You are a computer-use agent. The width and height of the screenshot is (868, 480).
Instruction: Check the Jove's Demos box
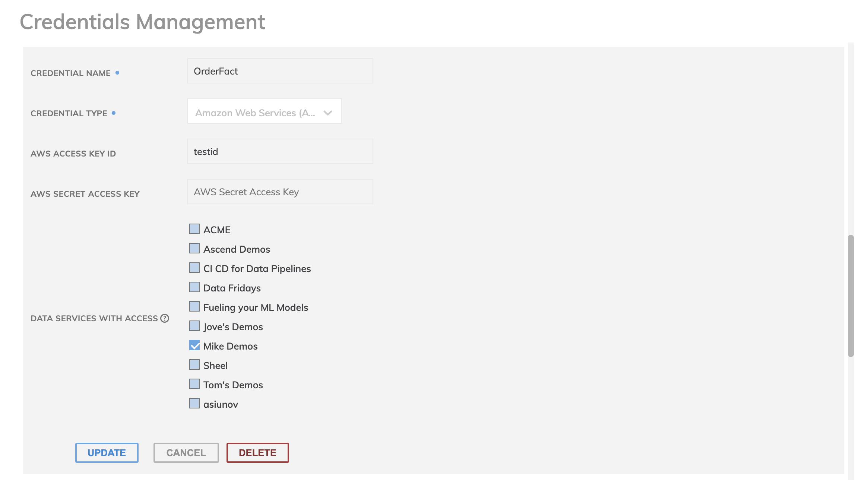(194, 326)
